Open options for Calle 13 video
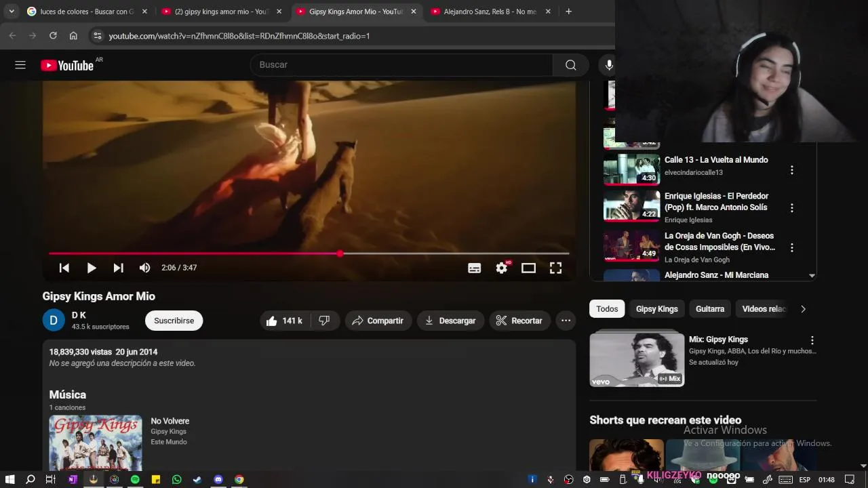868x488 pixels. coord(791,170)
